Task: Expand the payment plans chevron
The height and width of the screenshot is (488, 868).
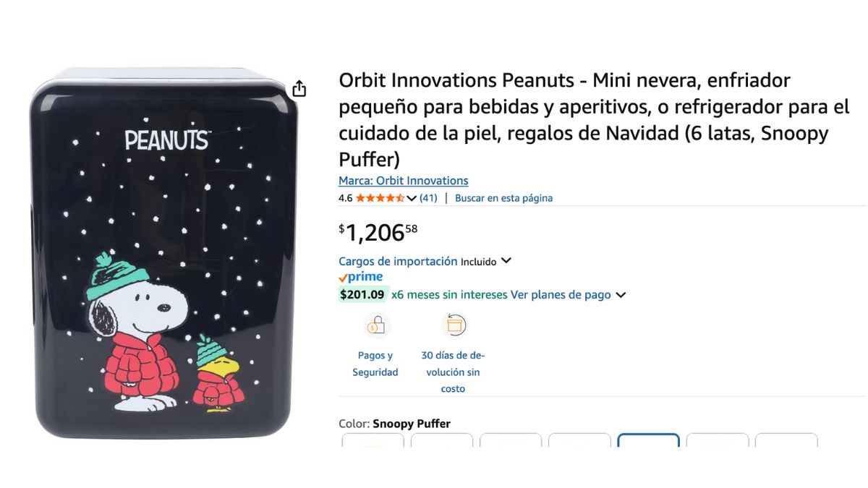Action: [621, 295]
